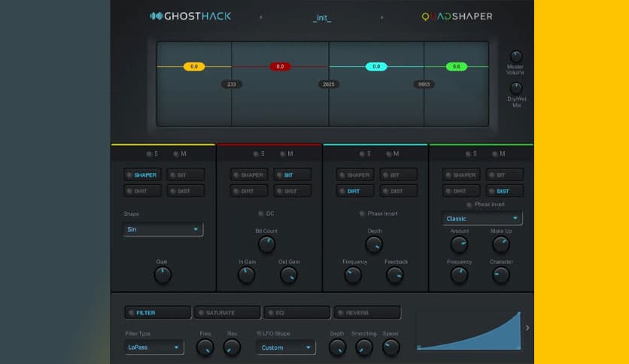Mute the red band

tap(283, 153)
